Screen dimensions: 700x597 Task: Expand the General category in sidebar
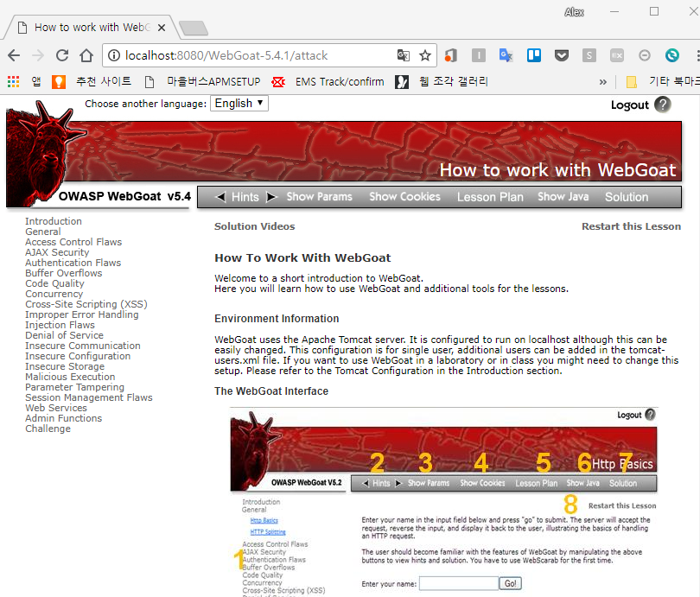[x=43, y=232]
